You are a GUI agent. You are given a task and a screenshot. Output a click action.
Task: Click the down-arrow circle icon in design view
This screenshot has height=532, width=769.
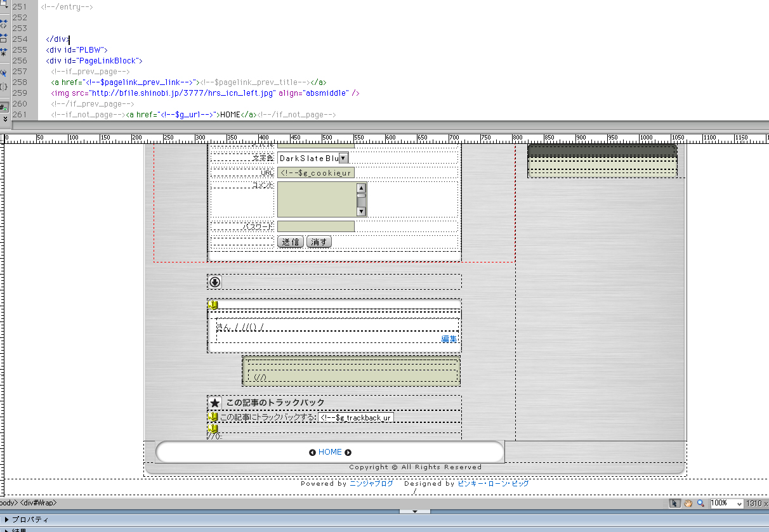(215, 282)
